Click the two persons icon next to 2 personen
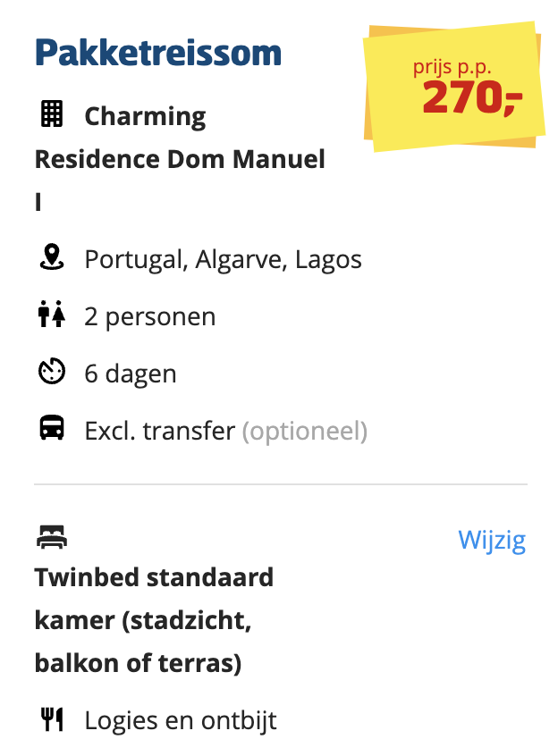This screenshot has height=756, width=558. pos(52,315)
